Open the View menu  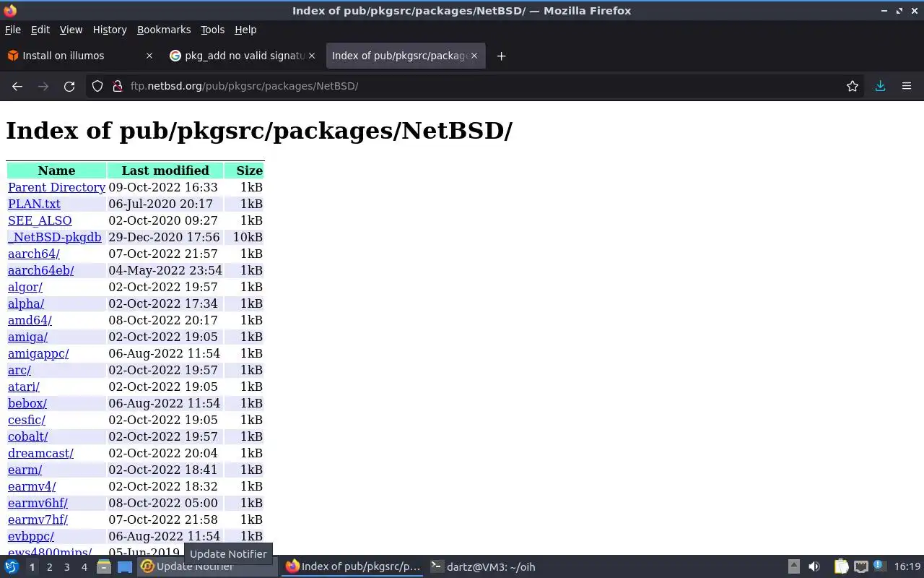[71, 30]
